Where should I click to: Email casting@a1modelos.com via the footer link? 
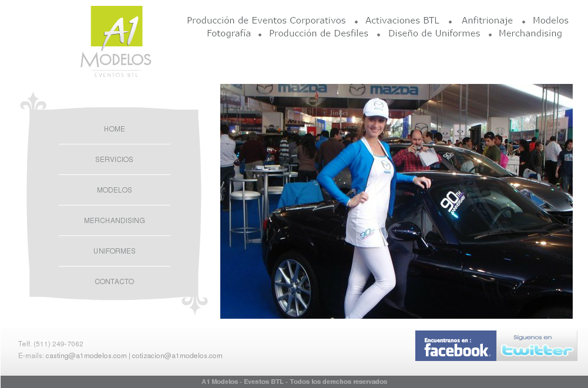pos(85,355)
